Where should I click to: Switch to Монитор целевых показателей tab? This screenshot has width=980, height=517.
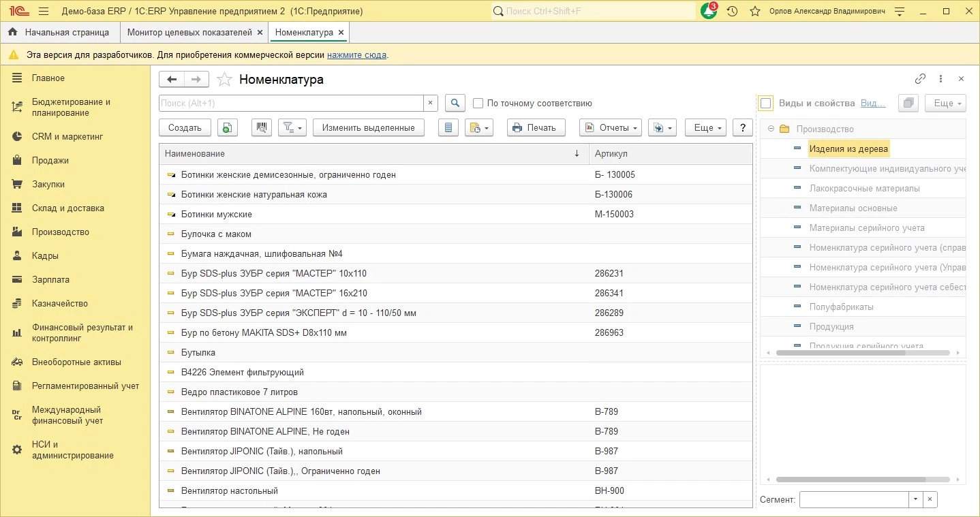189,32
